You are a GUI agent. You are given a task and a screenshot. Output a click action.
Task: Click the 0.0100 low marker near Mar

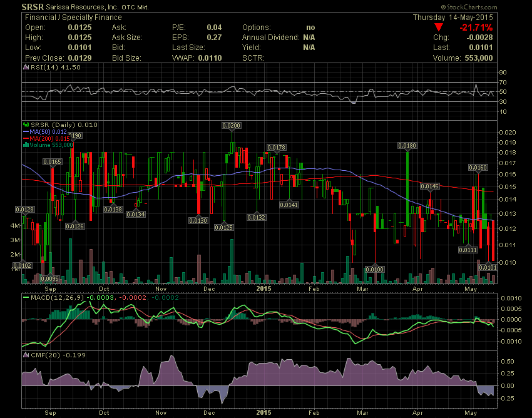point(374,270)
